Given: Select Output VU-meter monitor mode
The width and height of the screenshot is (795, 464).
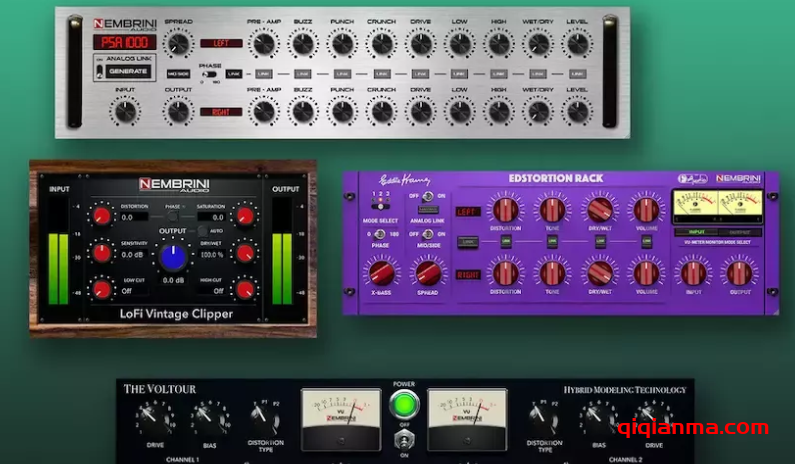Looking at the screenshot, I should pyautogui.click(x=739, y=232).
